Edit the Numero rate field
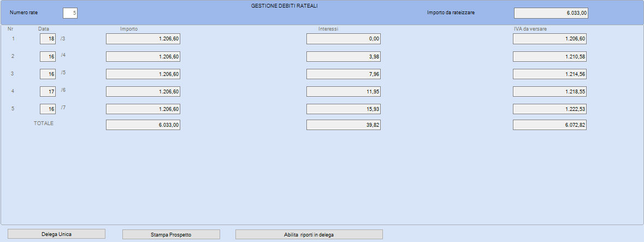This screenshot has height=242, width=644. coord(70,13)
